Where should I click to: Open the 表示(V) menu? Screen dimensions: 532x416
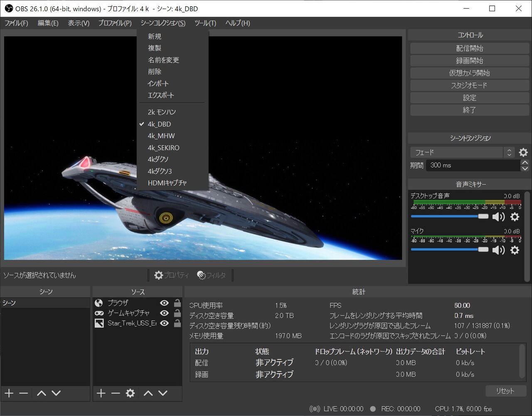click(x=79, y=23)
